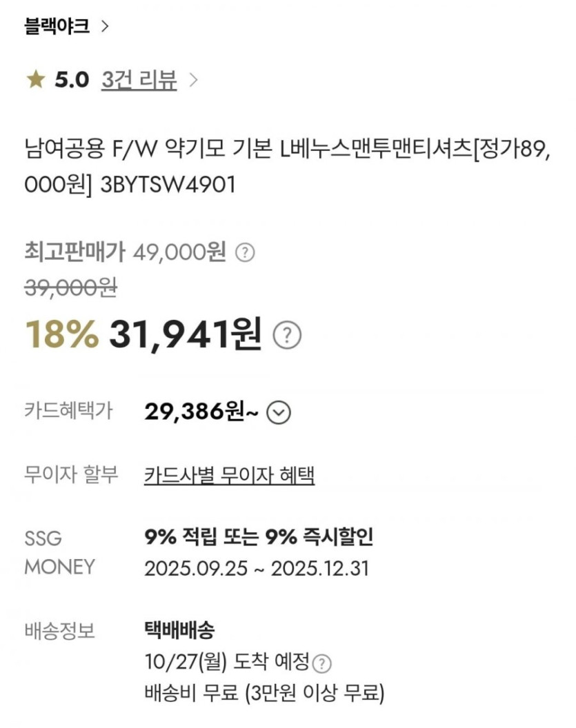This screenshot has height=728, width=576.
Task: Open the 블랙야크 brand page
Action: (57, 27)
